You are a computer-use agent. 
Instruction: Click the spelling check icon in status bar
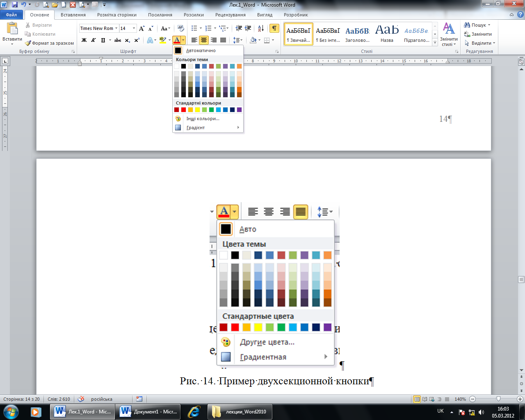point(81,399)
